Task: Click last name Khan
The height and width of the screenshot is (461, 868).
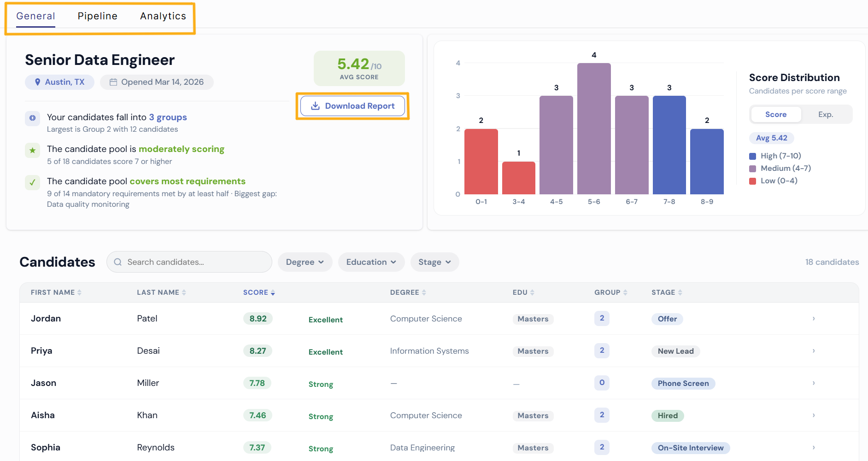Action: 147,415
